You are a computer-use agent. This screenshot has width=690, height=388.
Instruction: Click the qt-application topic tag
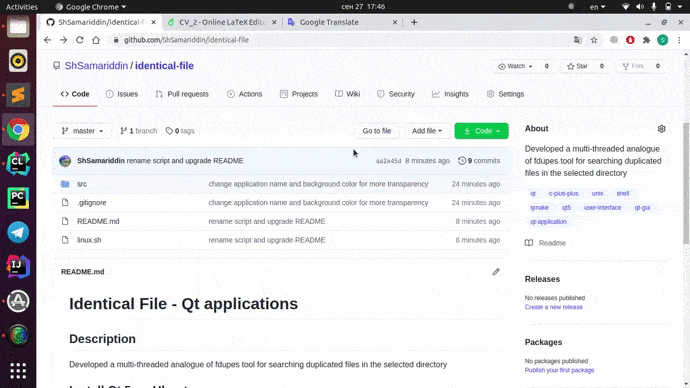pyautogui.click(x=548, y=222)
